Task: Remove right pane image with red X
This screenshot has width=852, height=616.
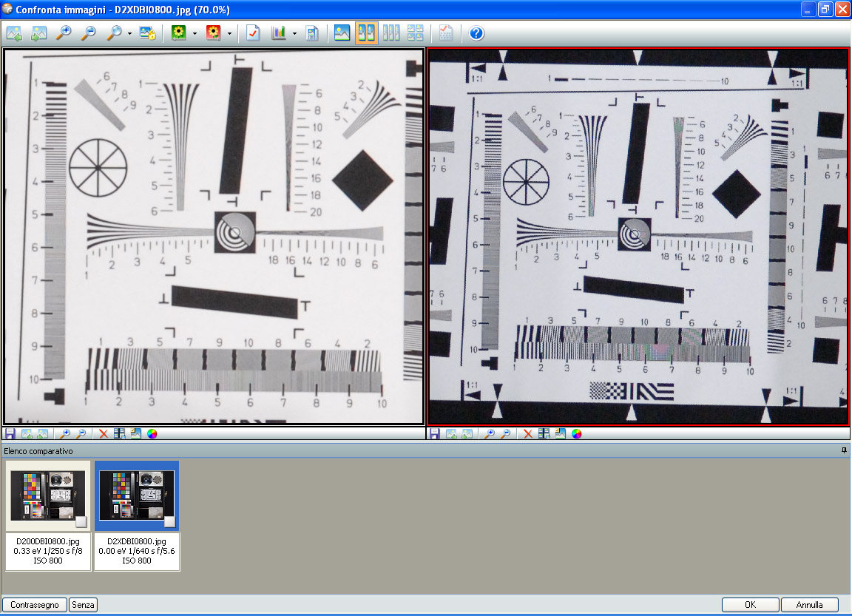Action: pyautogui.click(x=527, y=433)
